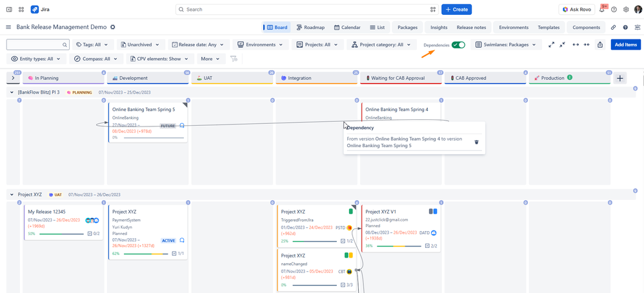This screenshot has width=644, height=293.
Task: Add a new board column with plus
Action: [x=619, y=78]
